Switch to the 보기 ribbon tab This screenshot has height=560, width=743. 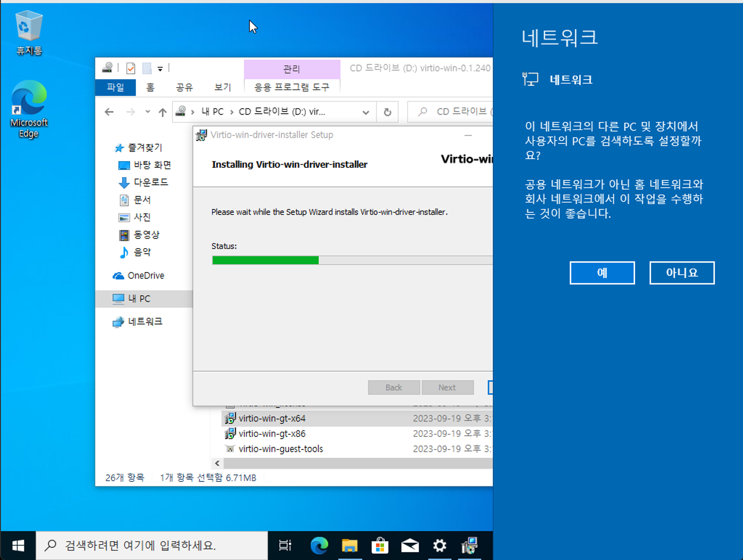click(223, 87)
